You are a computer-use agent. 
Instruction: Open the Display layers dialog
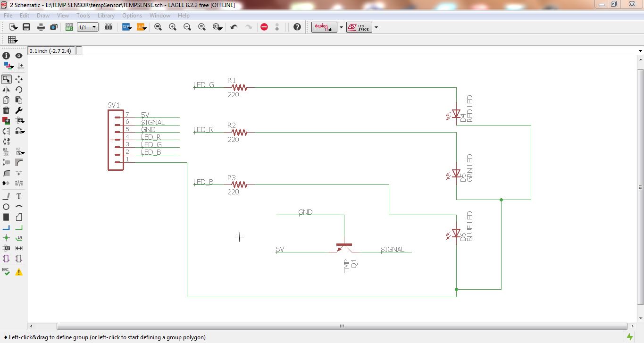[7, 65]
